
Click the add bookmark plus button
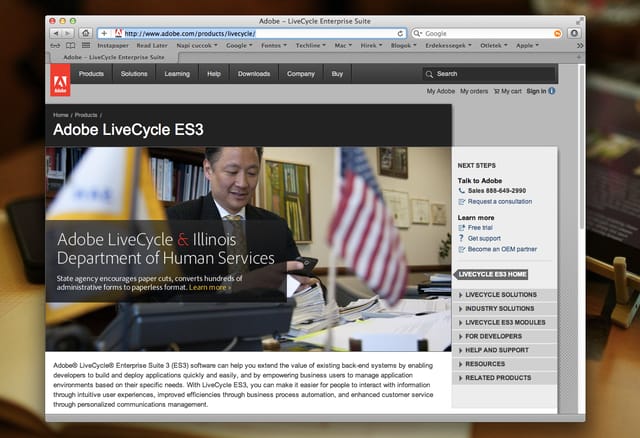[x=104, y=33]
